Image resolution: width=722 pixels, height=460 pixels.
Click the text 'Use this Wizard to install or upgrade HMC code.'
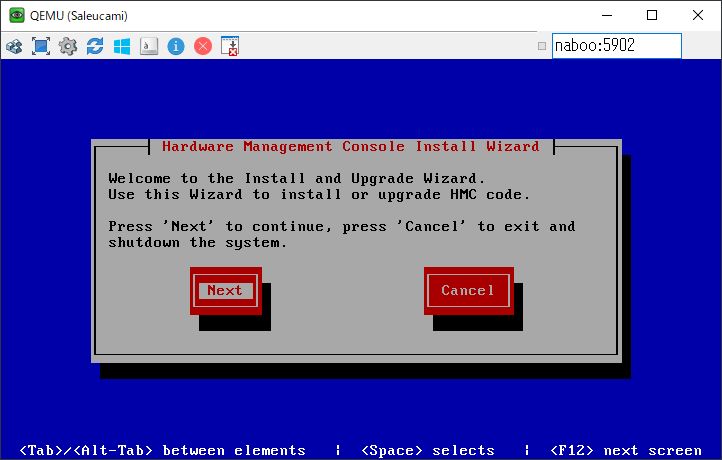[x=319, y=194]
